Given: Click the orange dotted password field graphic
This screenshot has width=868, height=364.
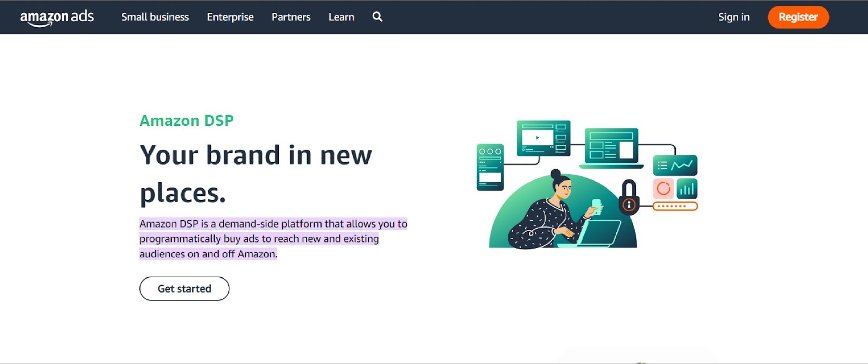Looking at the screenshot, I should click(x=675, y=206).
